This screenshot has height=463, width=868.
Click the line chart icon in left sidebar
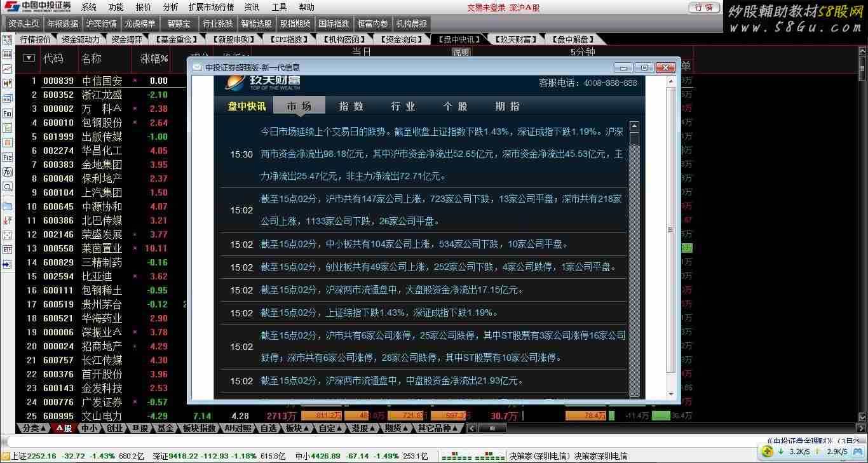[8, 68]
